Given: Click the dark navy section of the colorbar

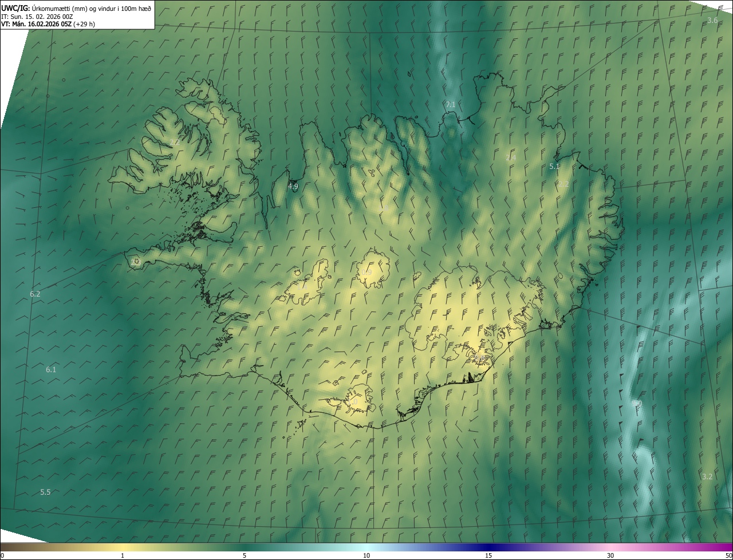Looking at the screenshot, I should (488, 547).
